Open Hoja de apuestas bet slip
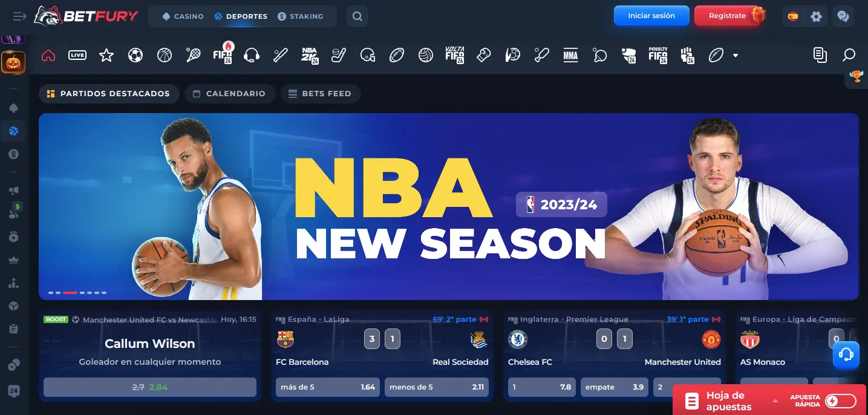 coord(728,400)
